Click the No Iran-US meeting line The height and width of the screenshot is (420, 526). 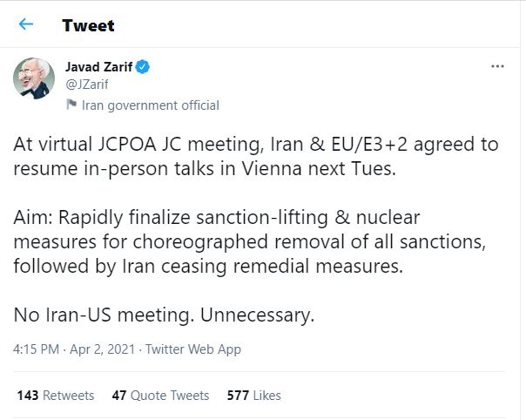pos(164,314)
